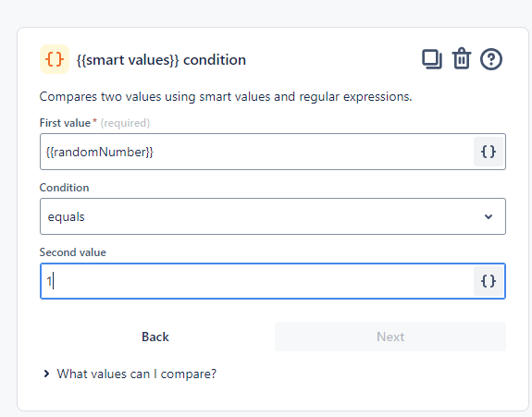Click the Next button
This screenshot has height=417, width=532.
pyautogui.click(x=390, y=337)
